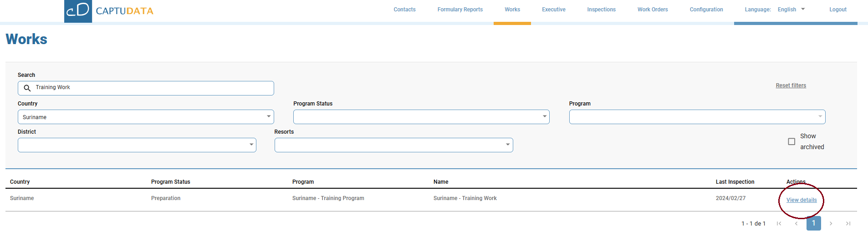Go to next page arrow

pyautogui.click(x=831, y=224)
